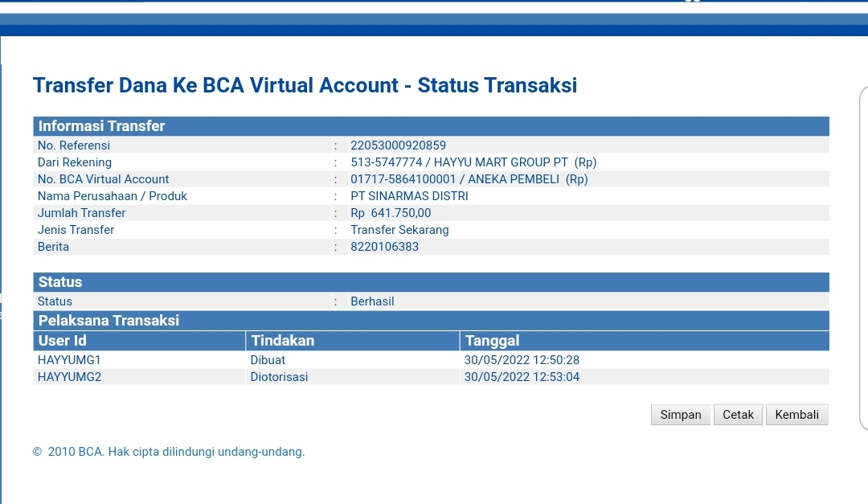This screenshot has width=868, height=504.
Task: Click the Tanggal column header
Action: (x=492, y=341)
